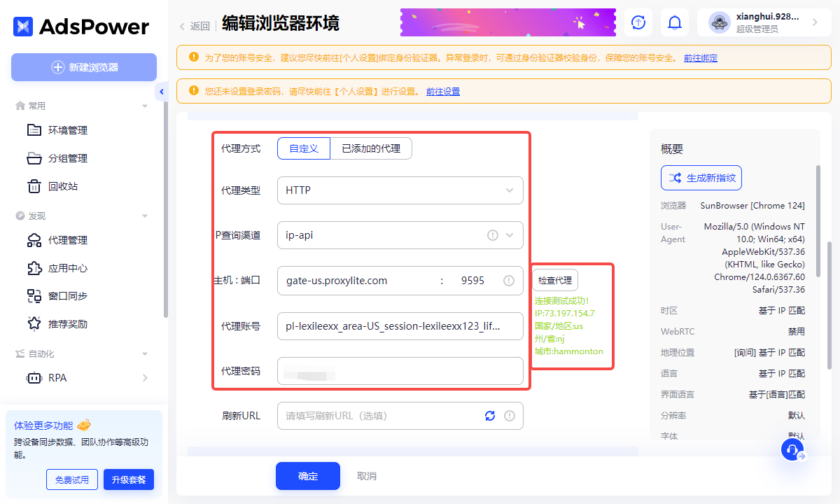The width and height of the screenshot is (840, 504).
Task: Click the 分组管理 folder icon
Action: tap(34, 158)
